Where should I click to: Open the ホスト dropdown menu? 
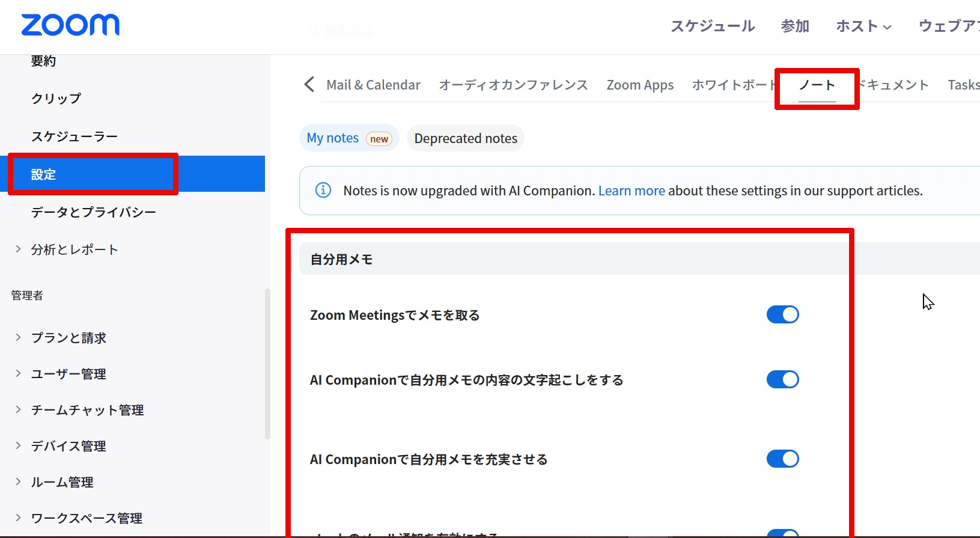tap(863, 26)
